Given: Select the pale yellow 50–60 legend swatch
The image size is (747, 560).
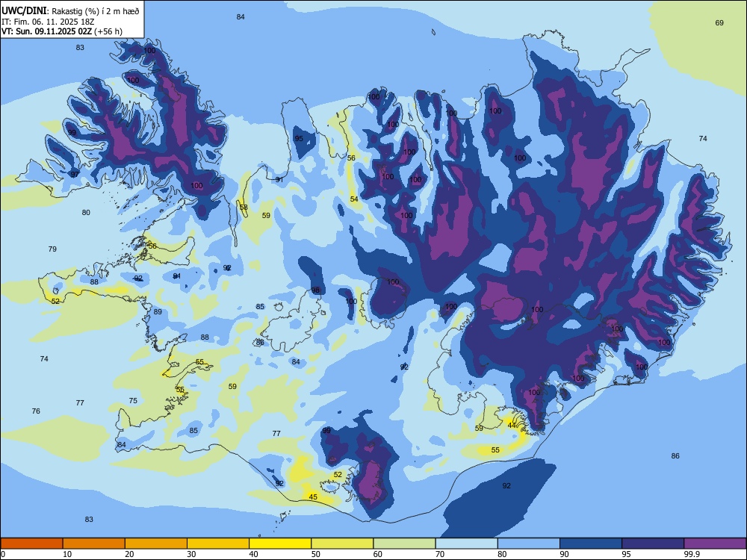Looking at the screenshot, I should [342, 544].
